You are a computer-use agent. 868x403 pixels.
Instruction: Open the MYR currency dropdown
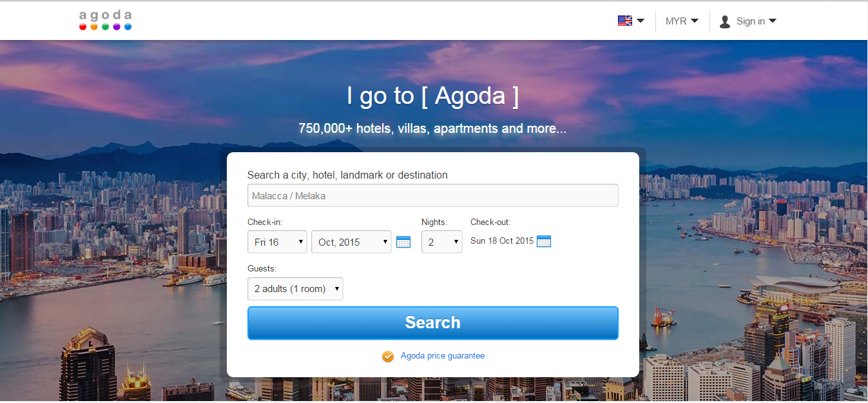point(682,21)
